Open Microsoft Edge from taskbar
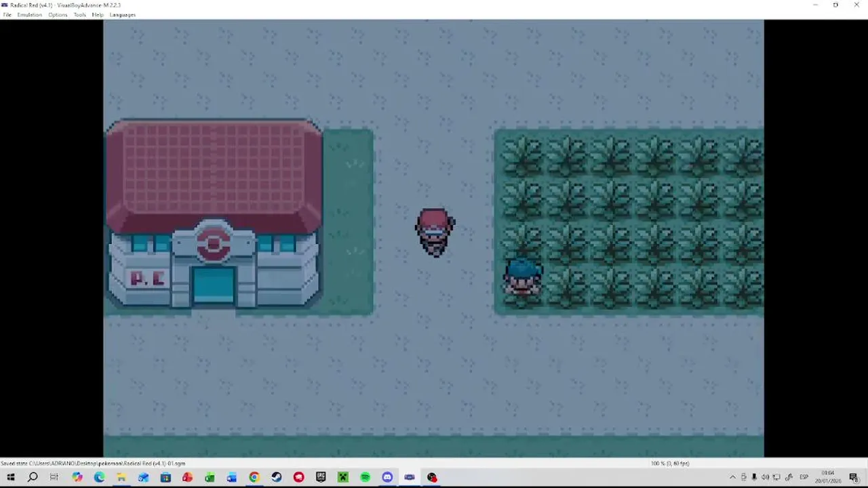Image resolution: width=868 pixels, height=488 pixels. (x=99, y=478)
